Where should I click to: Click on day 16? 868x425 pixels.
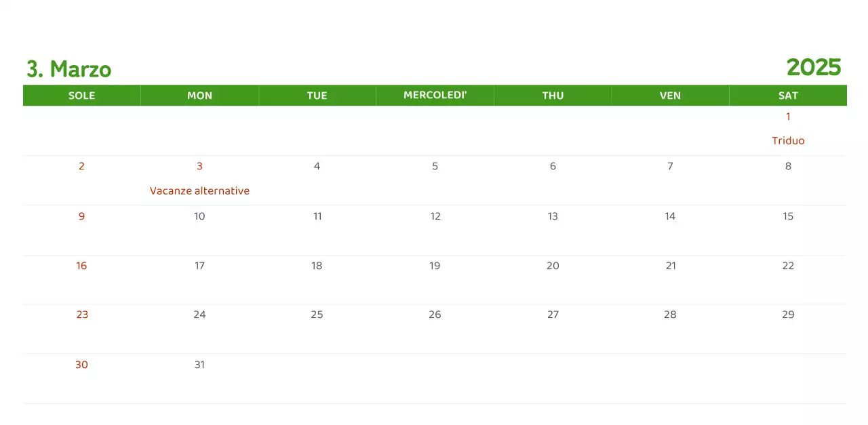(x=81, y=266)
